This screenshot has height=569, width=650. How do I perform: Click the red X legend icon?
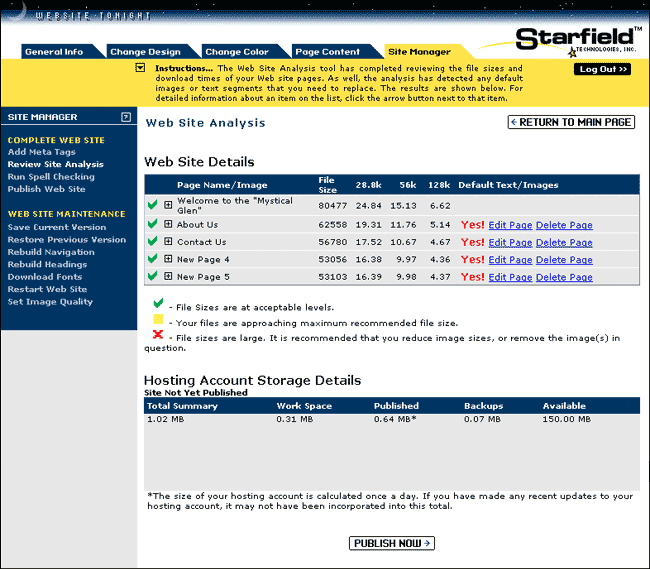[158, 334]
